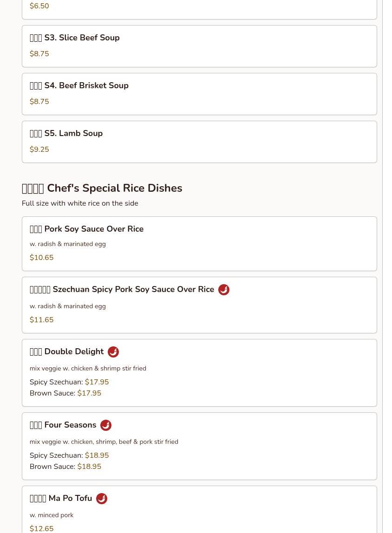Click the Four Seasons spicy pepper icon
The width and height of the screenshot is (392, 533).
pos(105,425)
